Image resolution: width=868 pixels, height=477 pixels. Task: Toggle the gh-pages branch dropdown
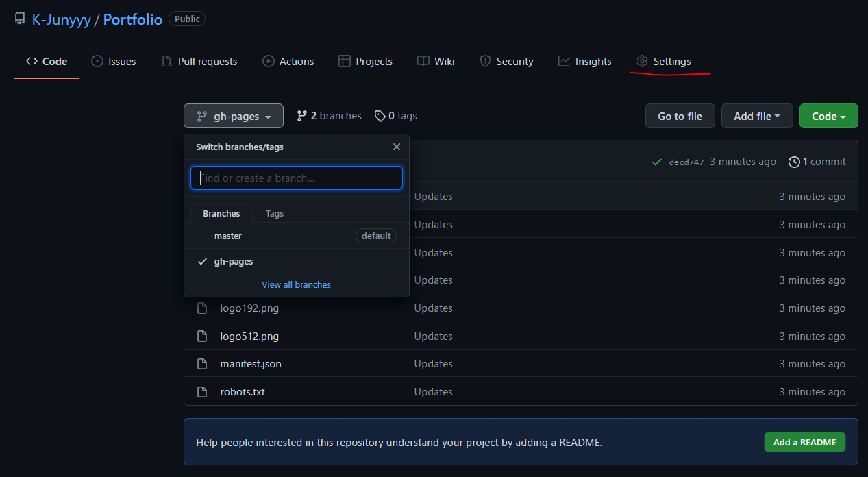click(234, 117)
